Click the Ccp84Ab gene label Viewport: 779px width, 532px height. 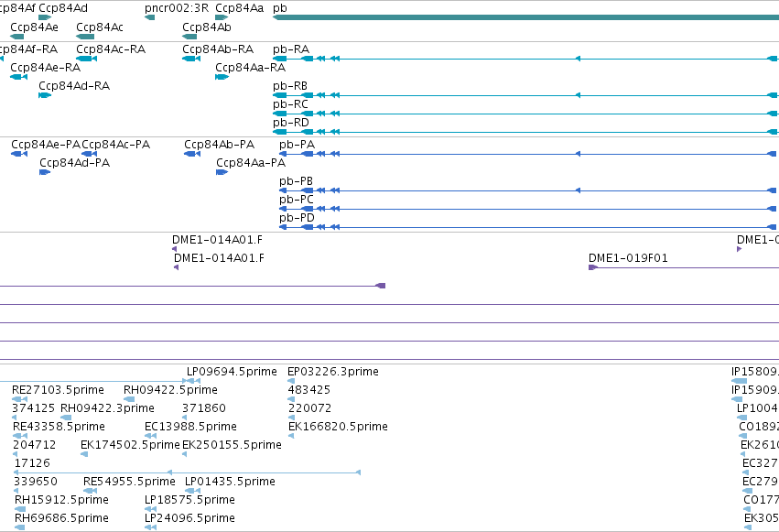207,27
